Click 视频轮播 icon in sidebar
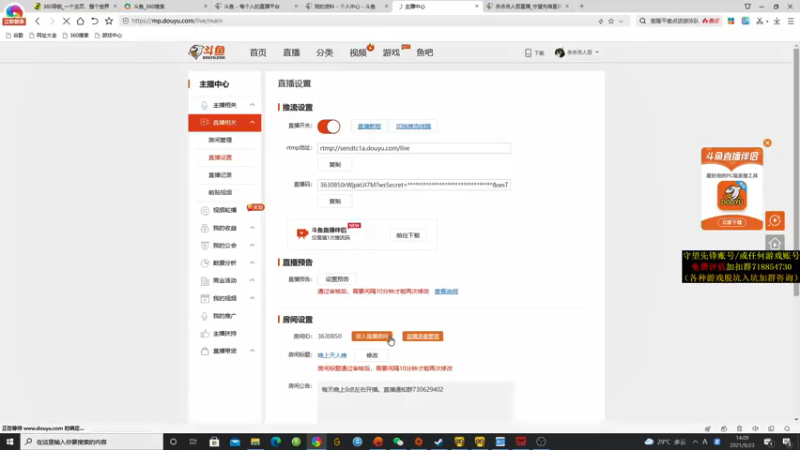The image size is (800, 450). (205, 210)
